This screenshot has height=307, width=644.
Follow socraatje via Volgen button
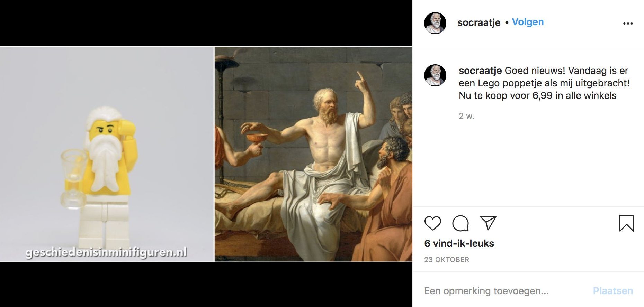[528, 22]
